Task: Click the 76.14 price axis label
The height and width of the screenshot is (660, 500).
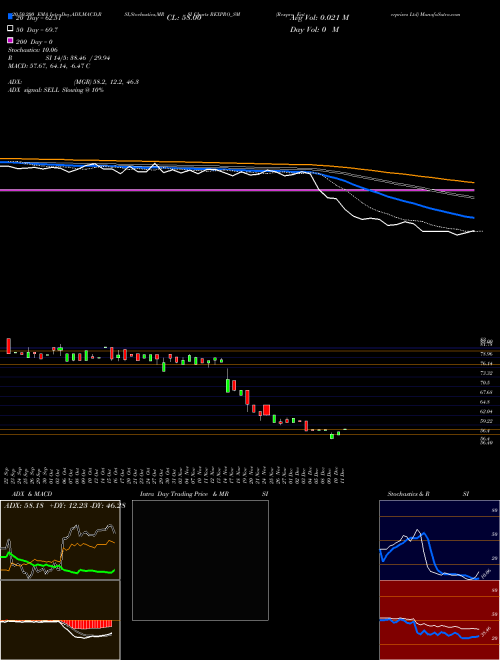Action: (486, 363)
